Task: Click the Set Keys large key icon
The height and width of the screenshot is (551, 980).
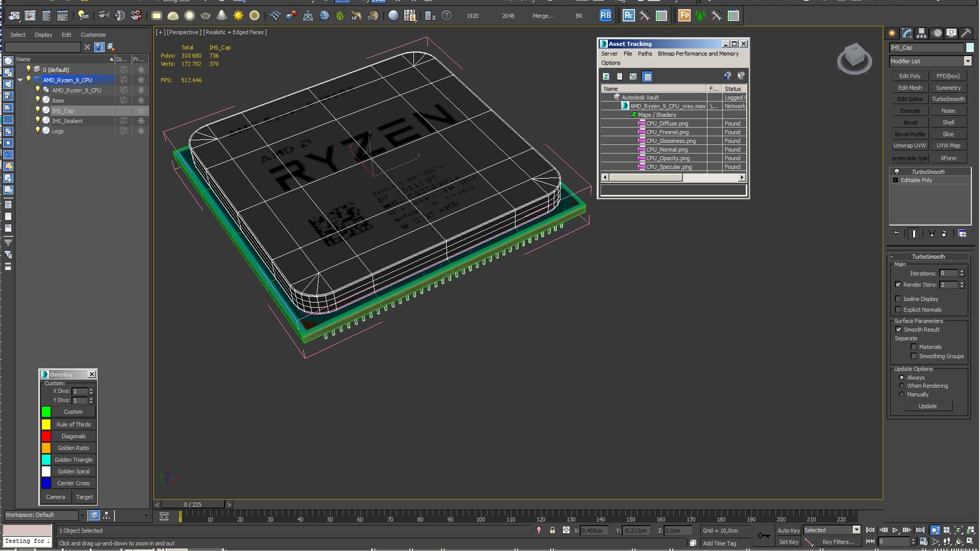Action: tap(764, 536)
